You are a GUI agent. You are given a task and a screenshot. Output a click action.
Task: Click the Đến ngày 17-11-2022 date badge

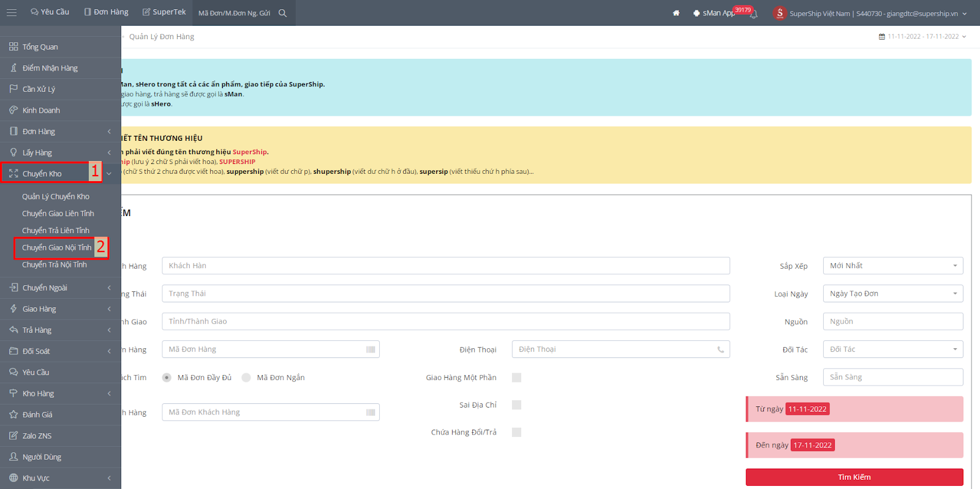coord(813,446)
